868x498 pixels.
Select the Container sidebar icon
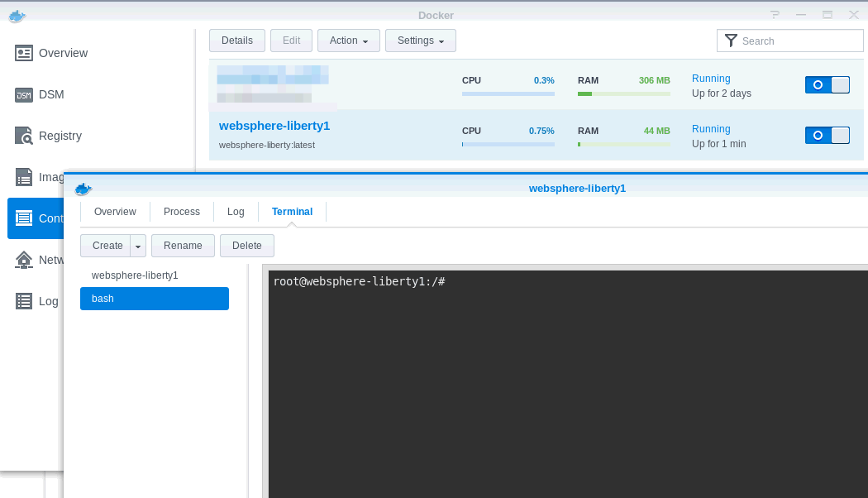point(24,218)
